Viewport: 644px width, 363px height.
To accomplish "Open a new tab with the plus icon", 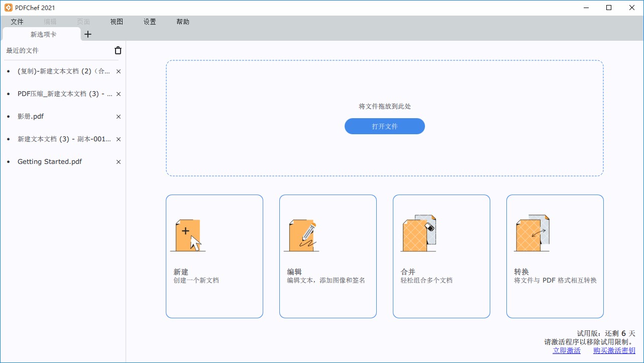I will point(88,34).
